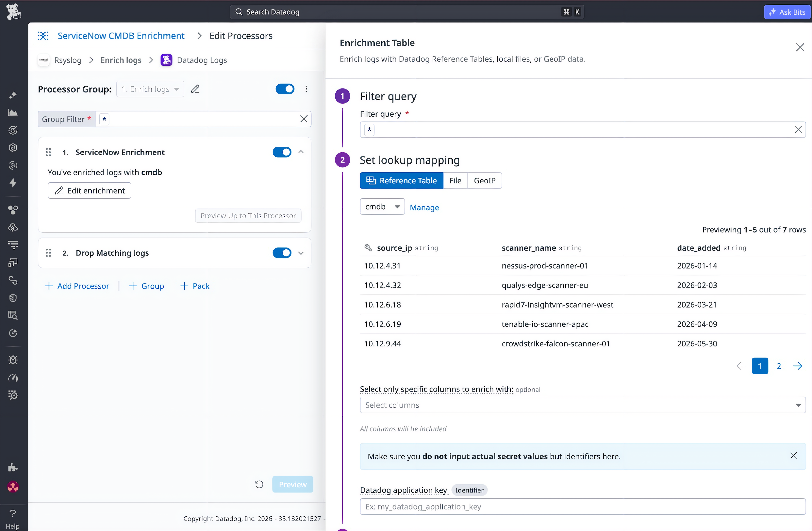This screenshot has height=531, width=812.
Task: Toggle the Processor Group enable switch
Action: tap(285, 89)
